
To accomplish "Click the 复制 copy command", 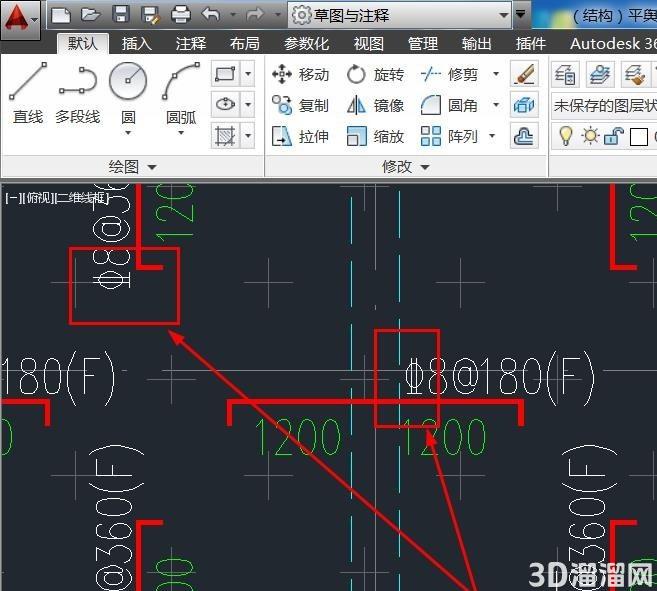I will (300, 105).
